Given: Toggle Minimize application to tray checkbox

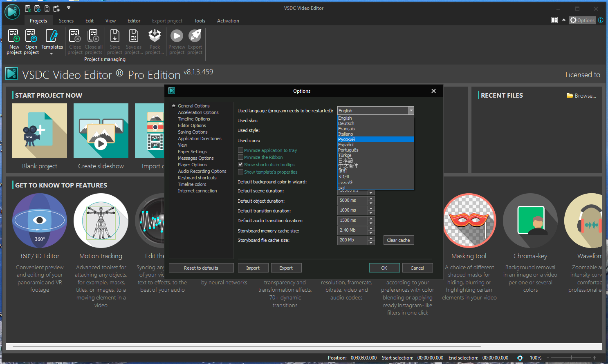Looking at the screenshot, I should pos(241,150).
